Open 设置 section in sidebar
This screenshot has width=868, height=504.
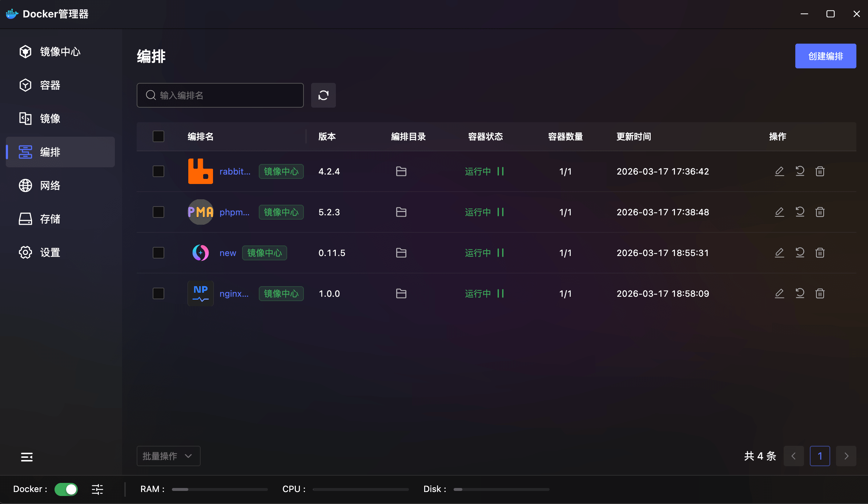(60, 252)
